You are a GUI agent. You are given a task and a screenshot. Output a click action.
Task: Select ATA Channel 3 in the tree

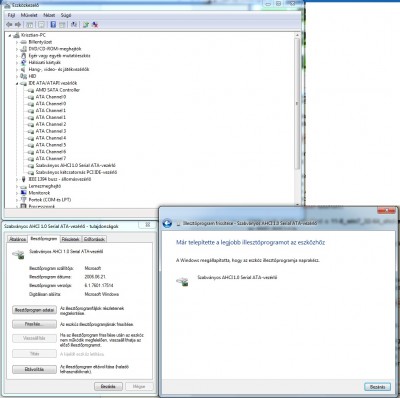[51, 131]
